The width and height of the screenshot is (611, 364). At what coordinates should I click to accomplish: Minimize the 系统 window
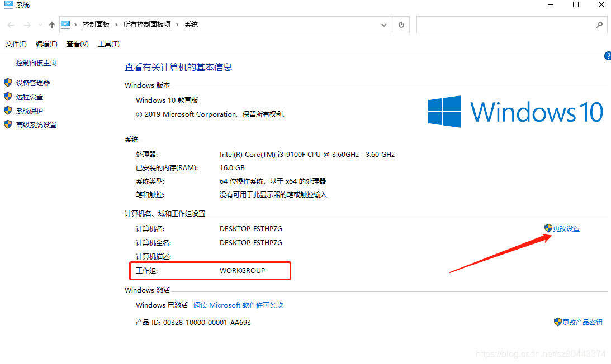[551, 4]
